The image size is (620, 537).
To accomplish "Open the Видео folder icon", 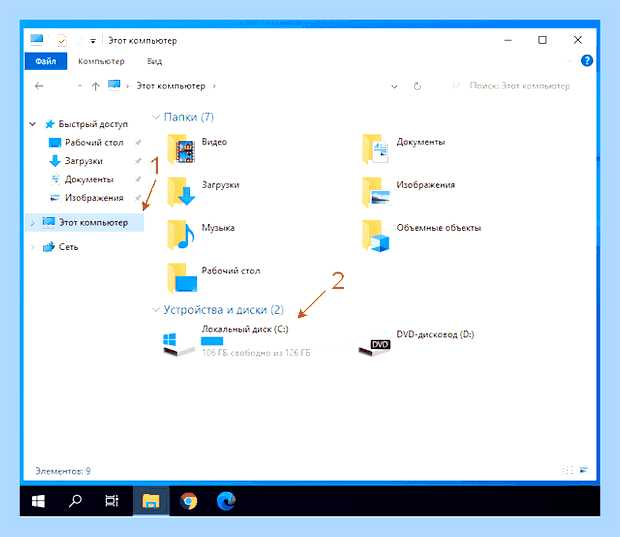I will point(181,149).
